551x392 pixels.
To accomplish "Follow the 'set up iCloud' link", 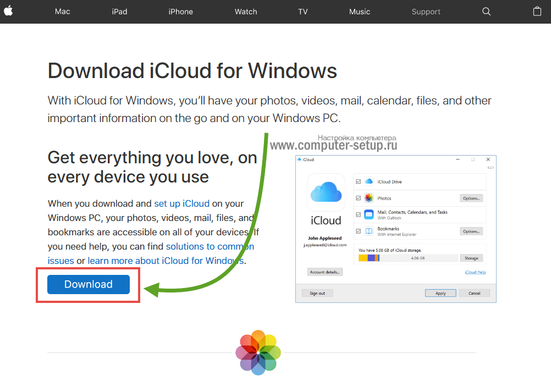I will [x=181, y=203].
